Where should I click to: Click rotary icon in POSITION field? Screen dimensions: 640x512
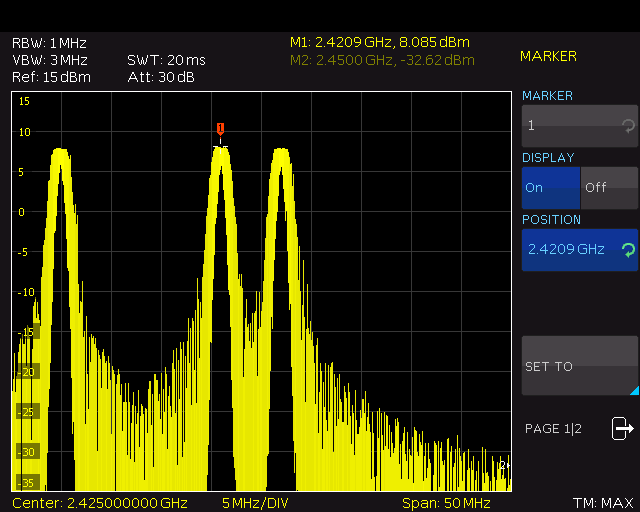(x=628, y=249)
